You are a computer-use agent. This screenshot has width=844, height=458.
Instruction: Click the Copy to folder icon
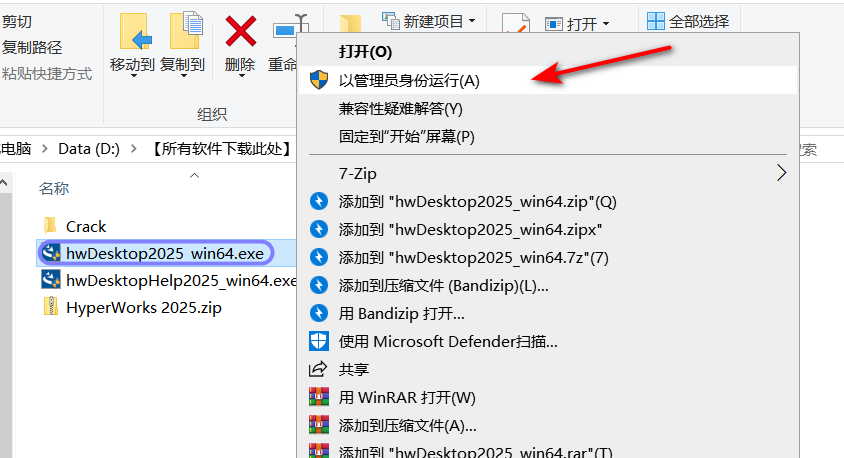tap(186, 31)
